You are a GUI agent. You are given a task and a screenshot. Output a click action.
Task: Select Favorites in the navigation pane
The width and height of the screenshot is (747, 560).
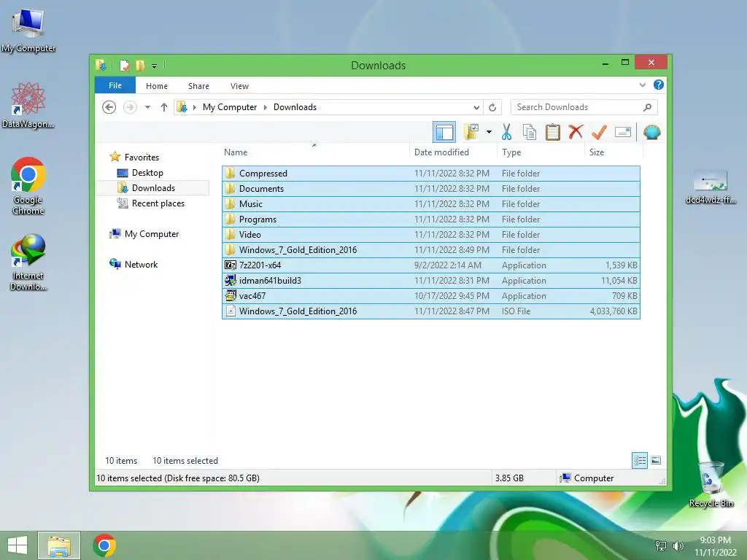[142, 157]
